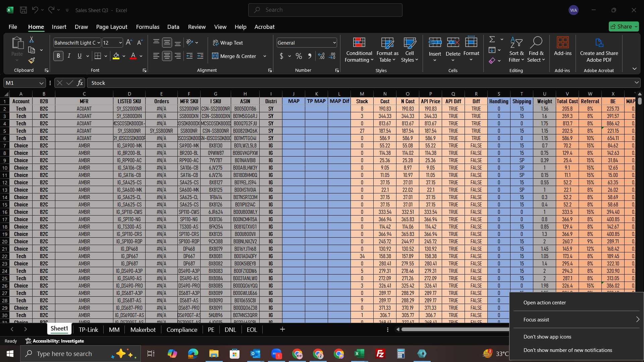
Task: Align text to the left
Action: (x=156, y=56)
